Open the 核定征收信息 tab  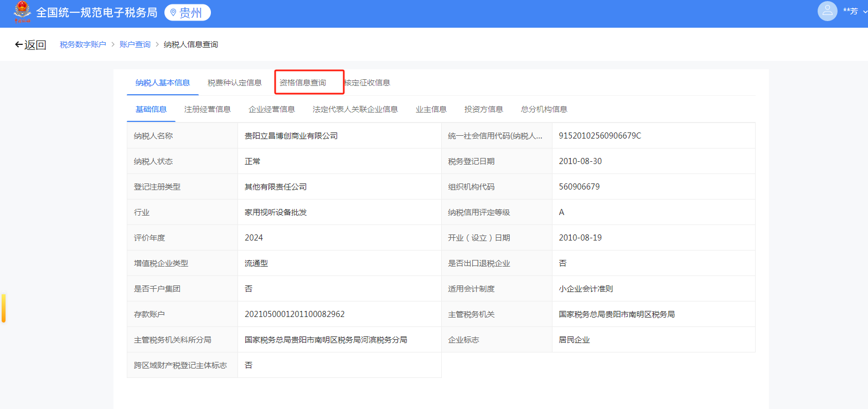[368, 83]
